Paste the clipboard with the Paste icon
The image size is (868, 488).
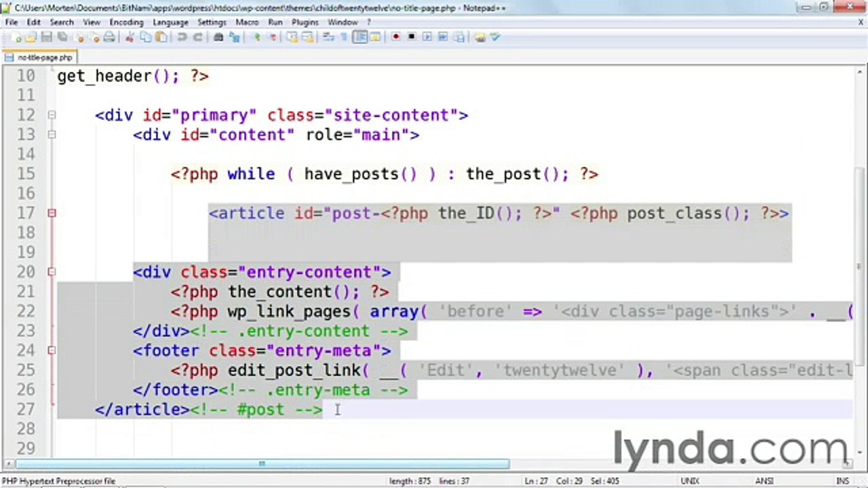click(x=161, y=37)
